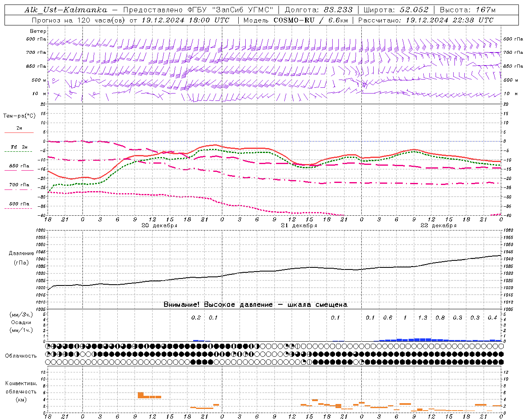The image size is (525, 420).
Task: Click the '21 декабря' date label
Action: [299, 226]
